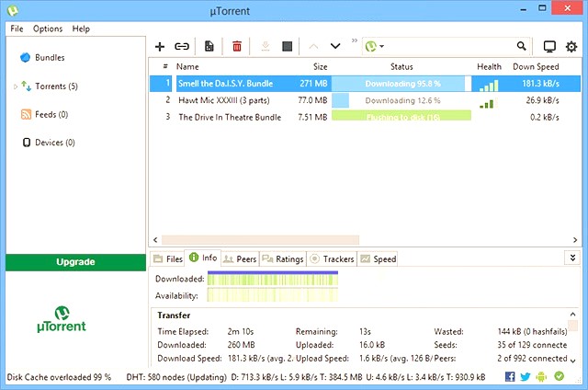588x390 pixels.
Task: Click the 77.0 MB size cell
Action: pyautogui.click(x=312, y=100)
